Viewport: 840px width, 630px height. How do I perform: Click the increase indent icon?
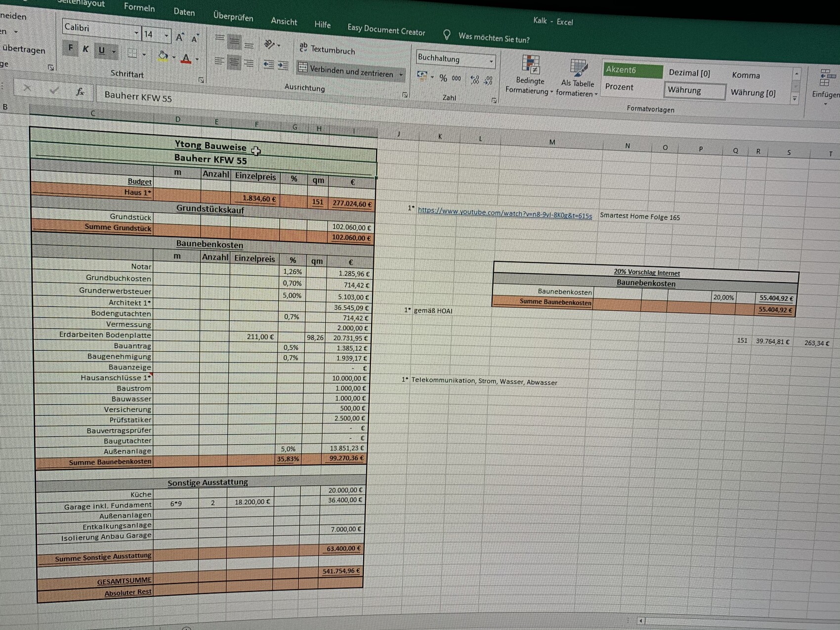[x=284, y=66]
